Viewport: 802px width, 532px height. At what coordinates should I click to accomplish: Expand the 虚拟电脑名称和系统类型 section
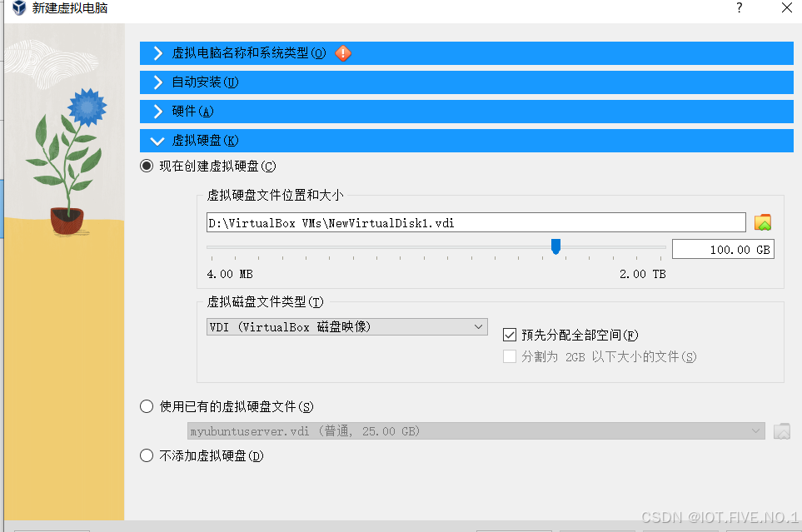click(x=466, y=53)
